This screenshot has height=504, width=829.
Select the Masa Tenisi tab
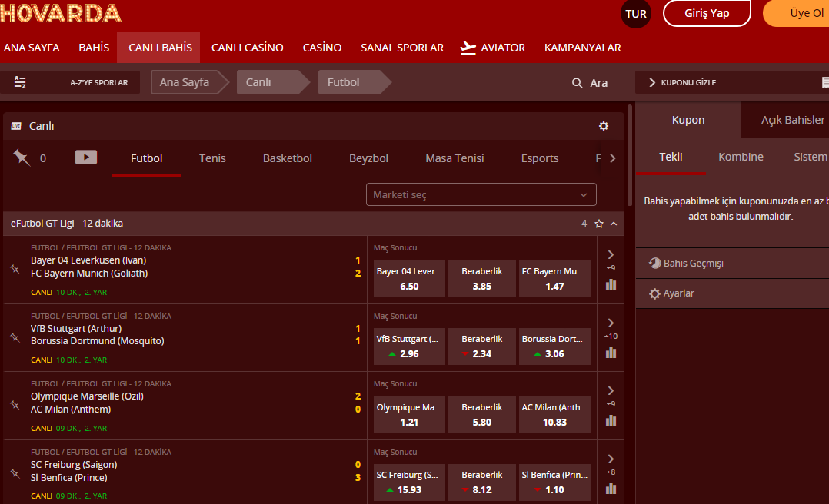(x=454, y=158)
